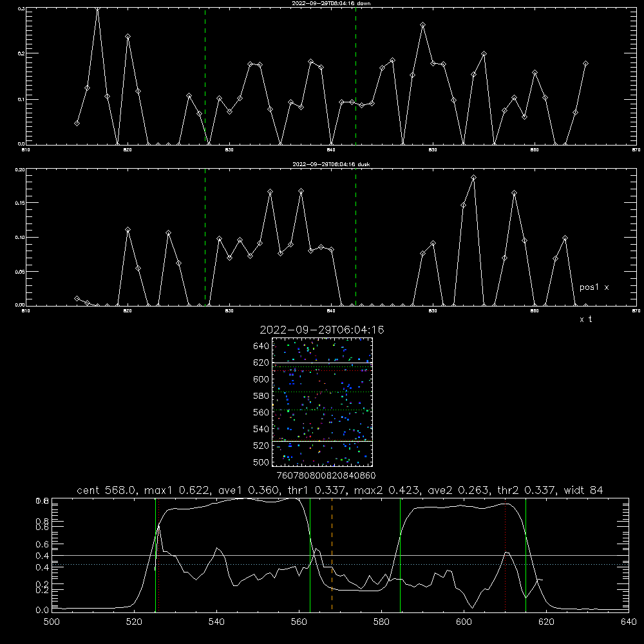
Task: Click 640 on the profile plot x-axis
Action: (629, 621)
